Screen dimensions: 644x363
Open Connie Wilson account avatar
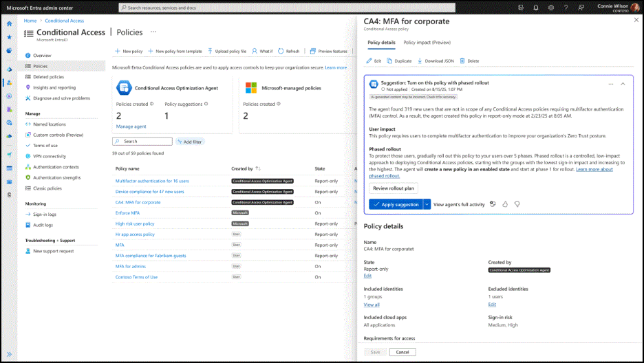[635, 8]
